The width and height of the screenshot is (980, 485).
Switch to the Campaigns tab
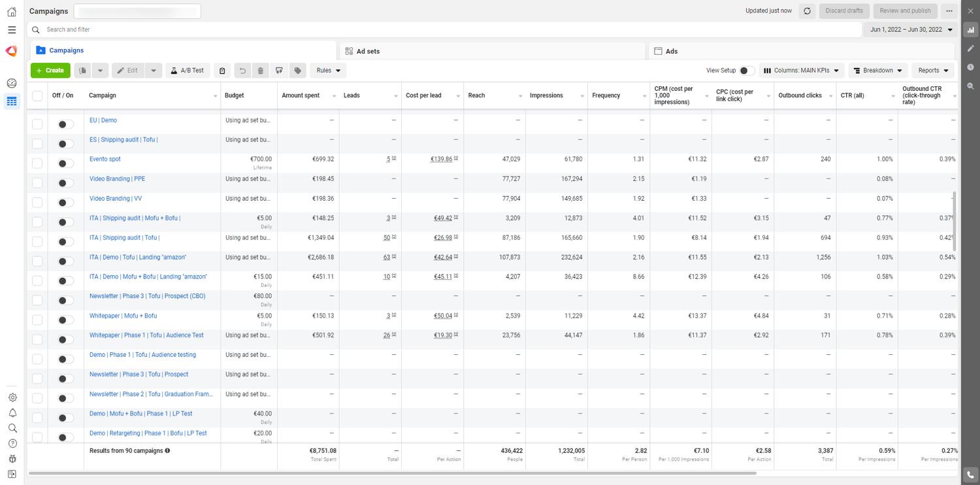pyautogui.click(x=183, y=50)
